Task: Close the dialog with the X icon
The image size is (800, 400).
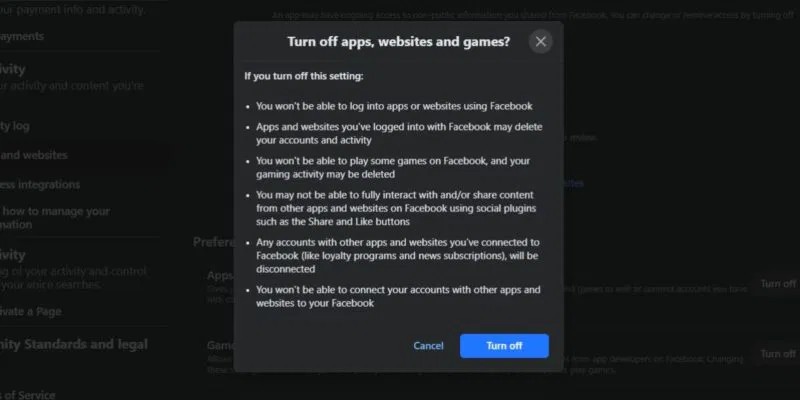Action: [540, 41]
